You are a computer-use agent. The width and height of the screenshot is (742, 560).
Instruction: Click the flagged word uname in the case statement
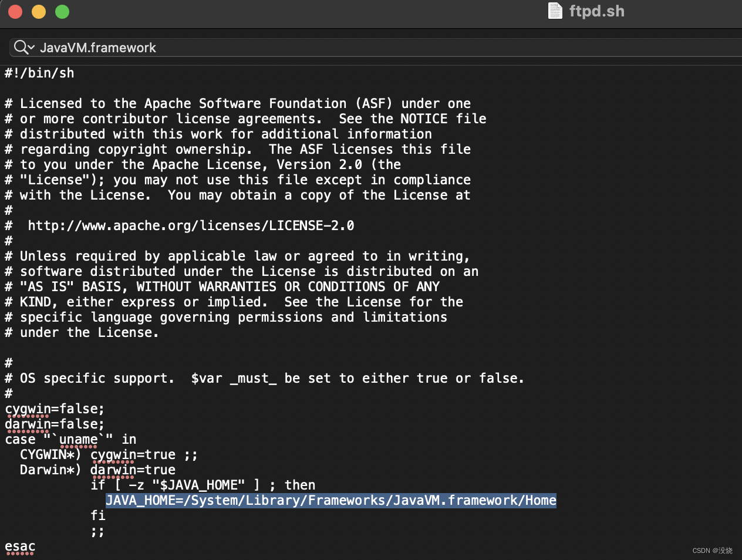pos(78,439)
